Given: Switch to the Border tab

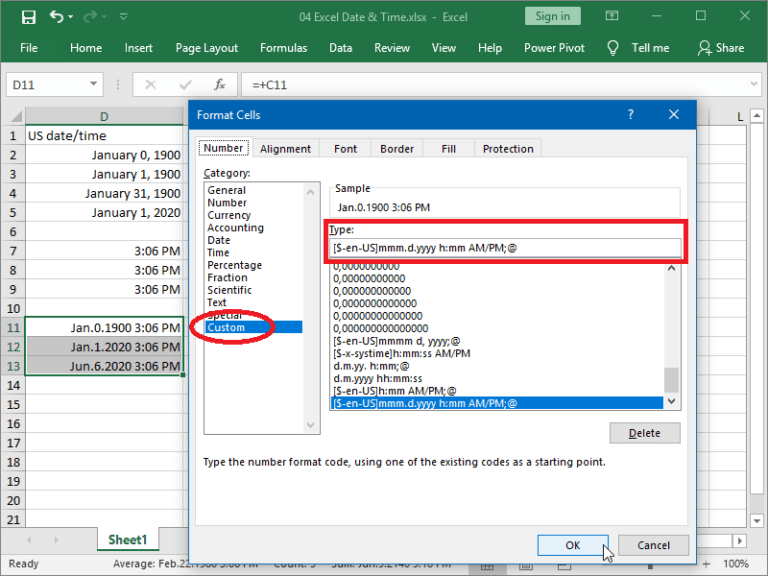Looking at the screenshot, I should pyautogui.click(x=397, y=149).
